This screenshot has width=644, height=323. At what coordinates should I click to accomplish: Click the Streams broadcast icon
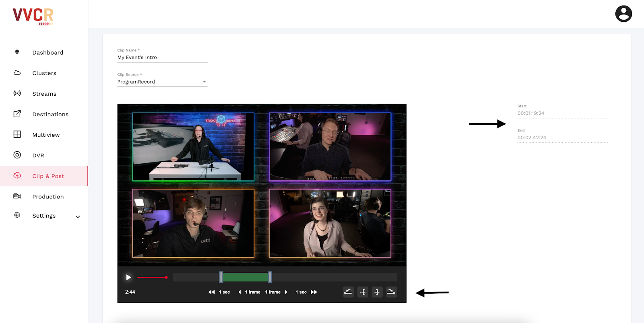[x=17, y=93]
